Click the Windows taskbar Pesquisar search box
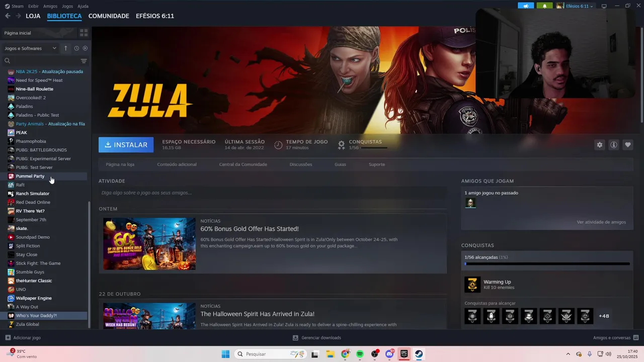The height and width of the screenshot is (362, 644). coord(270,354)
